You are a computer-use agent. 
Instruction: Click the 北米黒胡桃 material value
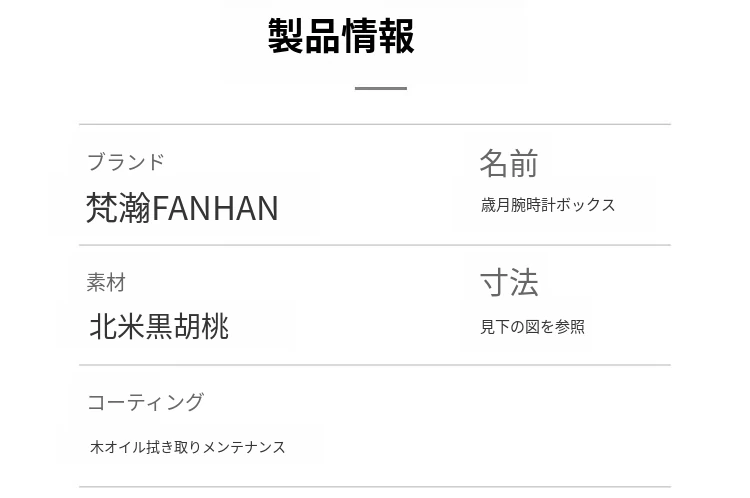pyautogui.click(x=159, y=327)
